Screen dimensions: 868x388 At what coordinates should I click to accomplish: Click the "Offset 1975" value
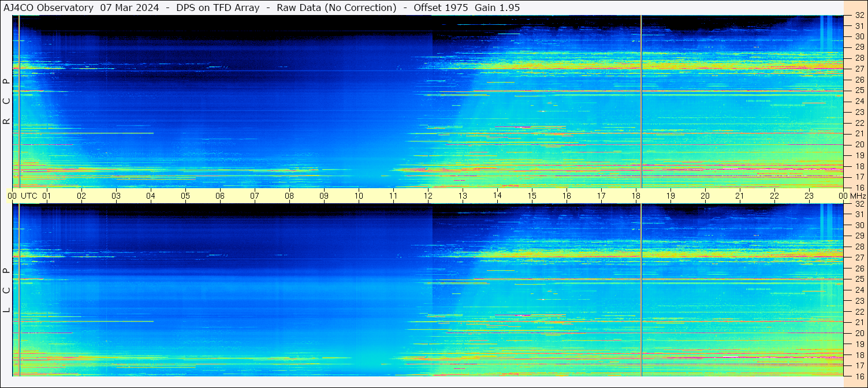(441, 8)
